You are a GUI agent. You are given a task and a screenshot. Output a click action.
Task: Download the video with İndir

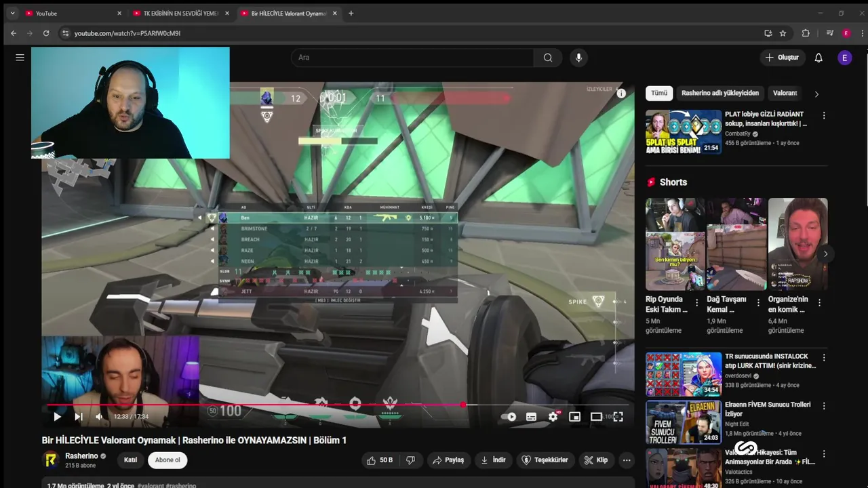point(493,460)
